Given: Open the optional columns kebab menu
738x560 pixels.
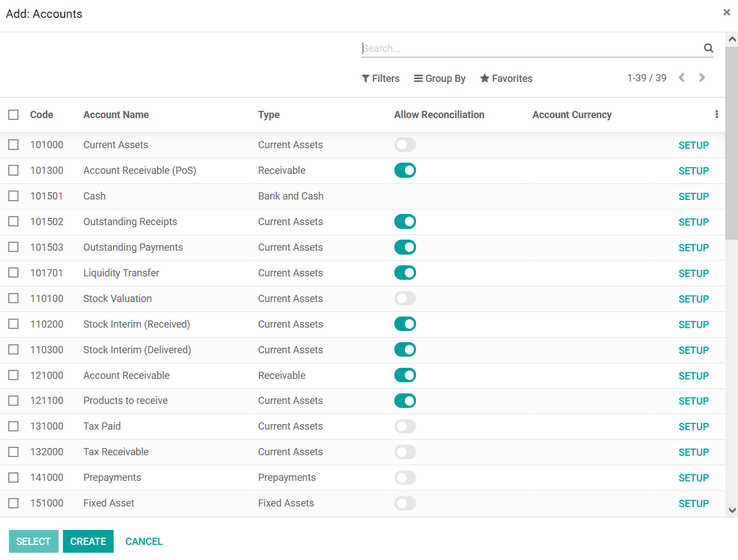Looking at the screenshot, I should click(x=716, y=114).
